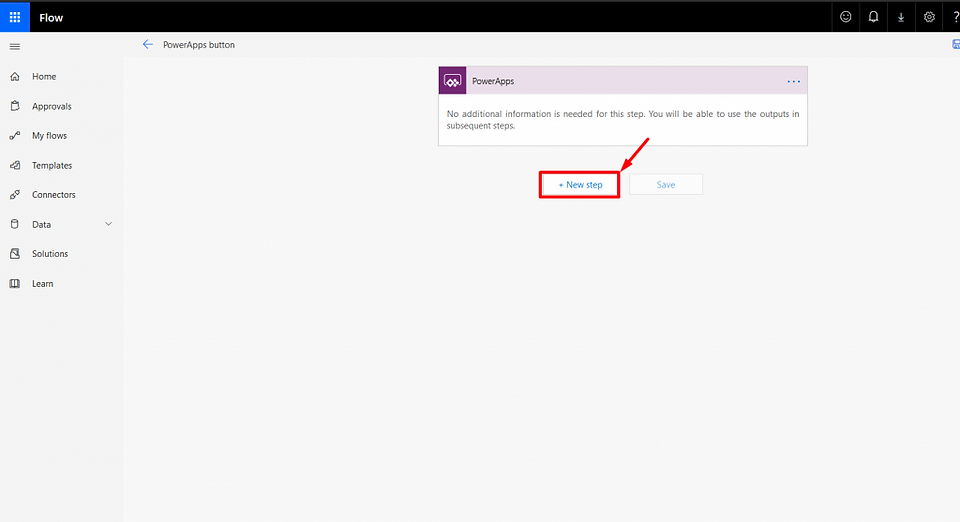Screen dimensions: 960x522
Task: Open Approvals page
Action: [51, 106]
